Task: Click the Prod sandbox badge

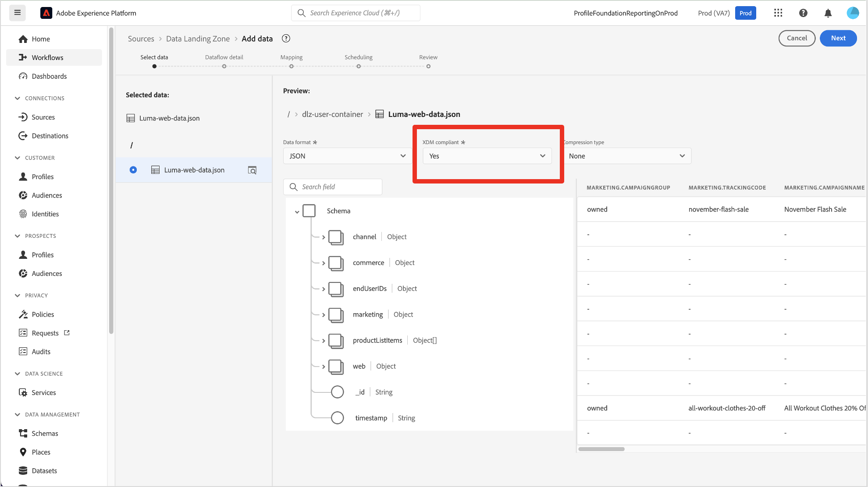Action: coord(745,13)
